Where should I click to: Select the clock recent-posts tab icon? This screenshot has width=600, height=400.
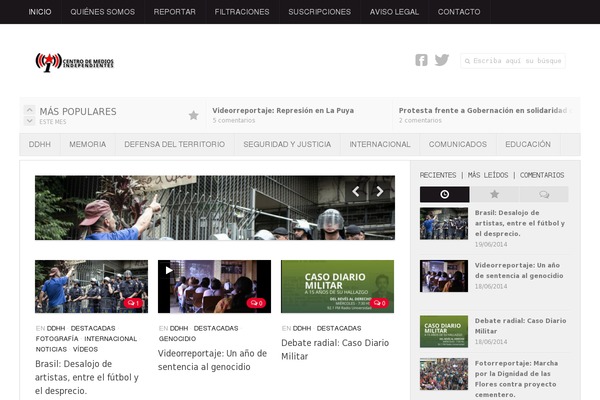pyautogui.click(x=444, y=194)
